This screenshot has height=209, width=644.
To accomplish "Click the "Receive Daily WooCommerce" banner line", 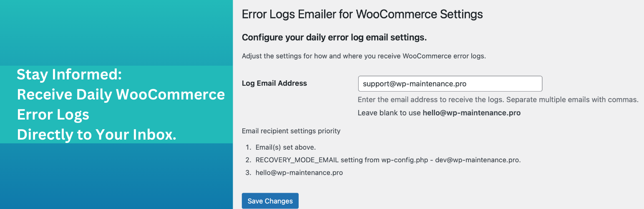I will click(x=121, y=94).
